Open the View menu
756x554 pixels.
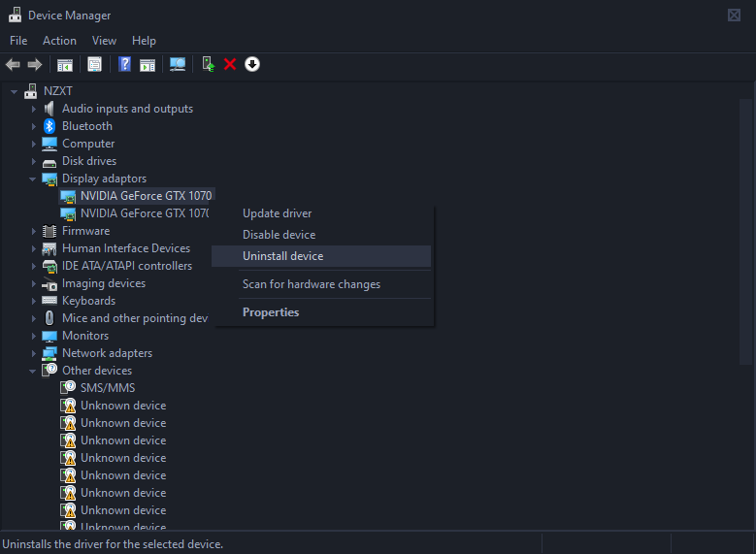[x=104, y=41]
